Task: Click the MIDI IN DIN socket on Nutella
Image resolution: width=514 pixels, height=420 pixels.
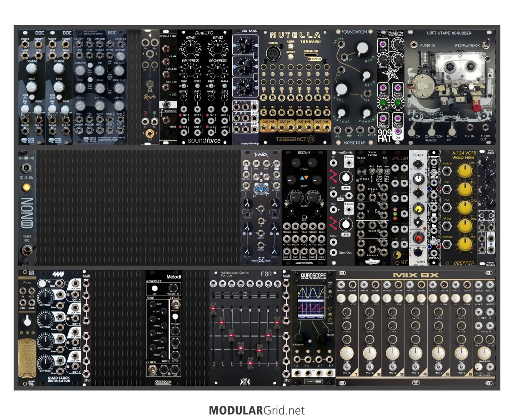Action: click(x=273, y=53)
